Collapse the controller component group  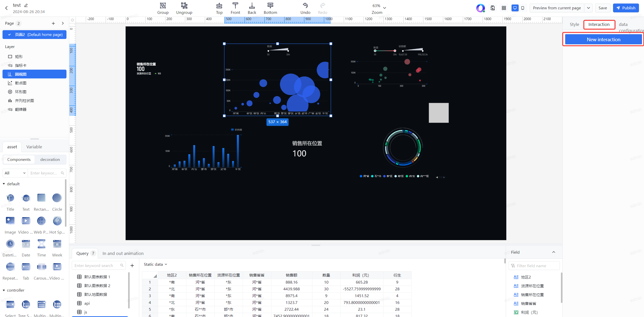[x=4, y=290]
